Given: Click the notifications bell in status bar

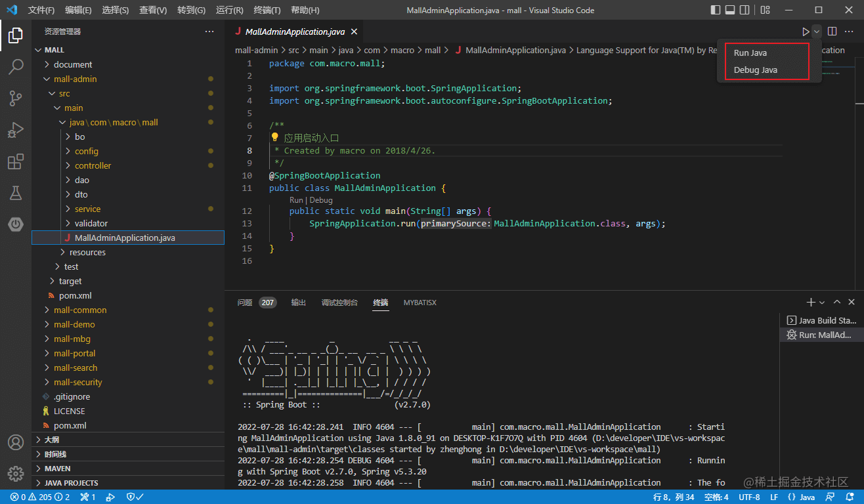Looking at the screenshot, I should coord(849,497).
